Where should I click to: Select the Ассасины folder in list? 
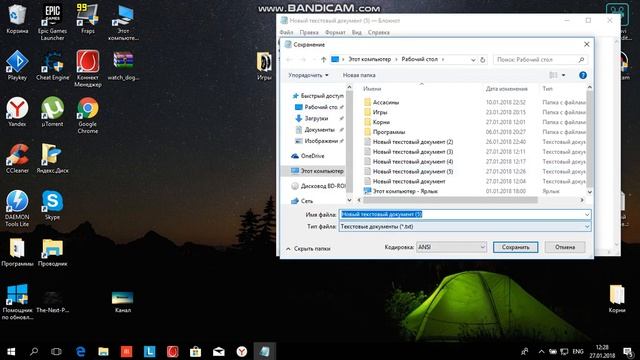(x=382, y=102)
